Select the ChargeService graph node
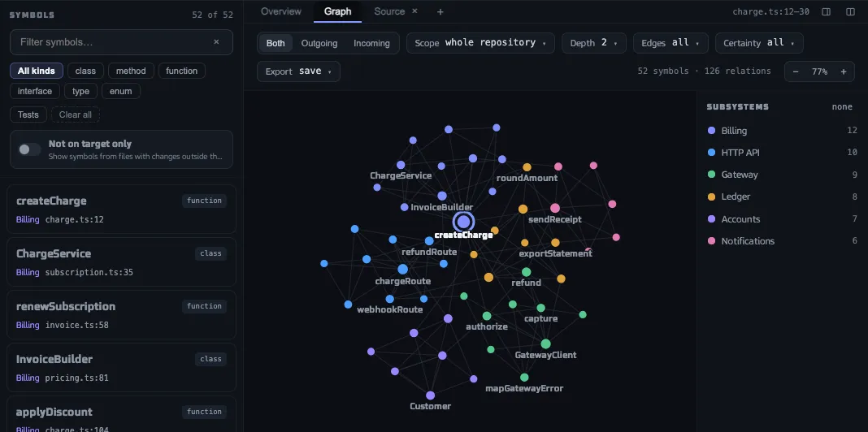The height and width of the screenshot is (432, 868). point(401,165)
